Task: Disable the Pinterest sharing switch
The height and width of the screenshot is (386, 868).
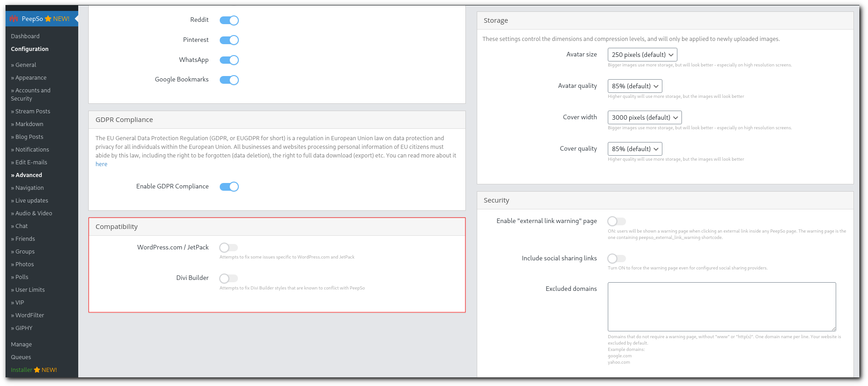Action: pyautogui.click(x=229, y=40)
